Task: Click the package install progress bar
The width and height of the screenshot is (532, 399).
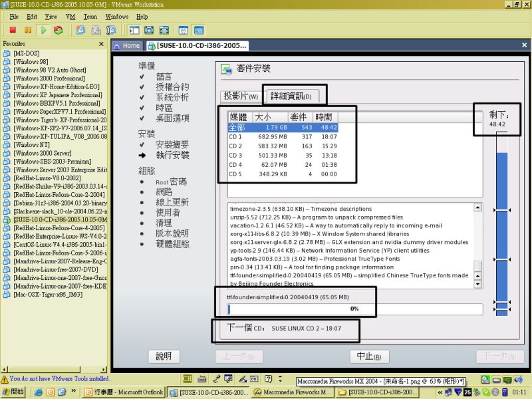Action: 354,309
